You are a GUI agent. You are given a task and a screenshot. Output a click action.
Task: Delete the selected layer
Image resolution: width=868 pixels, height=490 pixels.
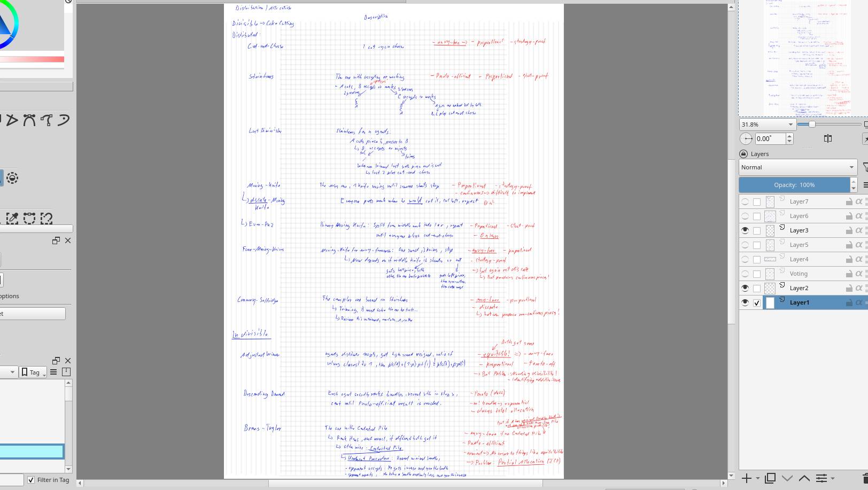(864, 478)
